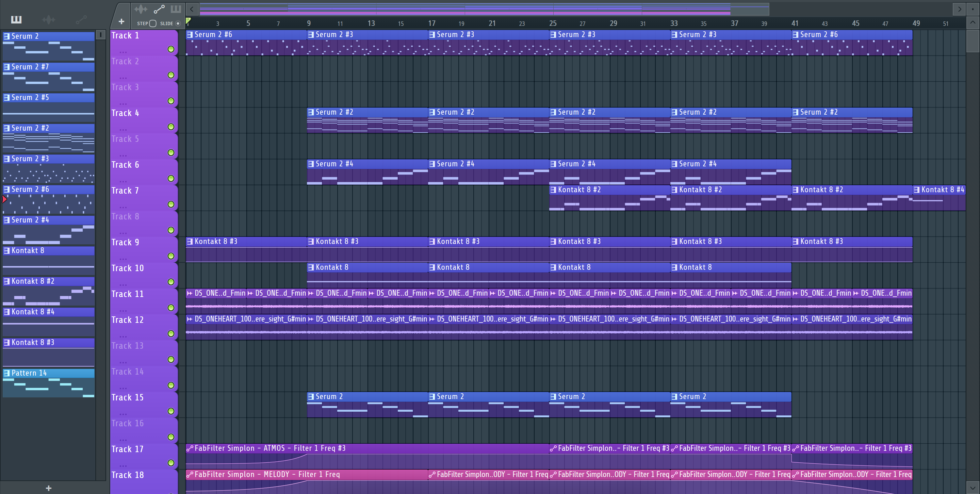This screenshot has width=980, height=494.
Task: Open clip menu of Kontakt 8 #3 at bar 1
Action: (x=190, y=242)
